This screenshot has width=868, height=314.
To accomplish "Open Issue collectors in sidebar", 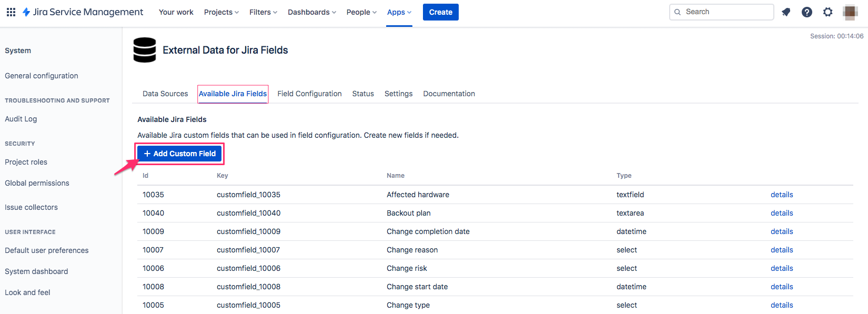I will click(x=31, y=207).
